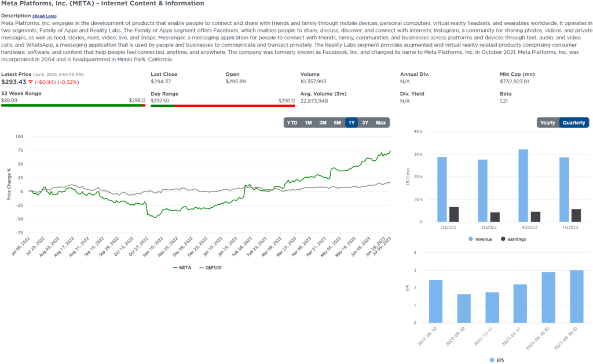Select the 1Y chart range
This screenshot has height=364, width=593.
352,123
